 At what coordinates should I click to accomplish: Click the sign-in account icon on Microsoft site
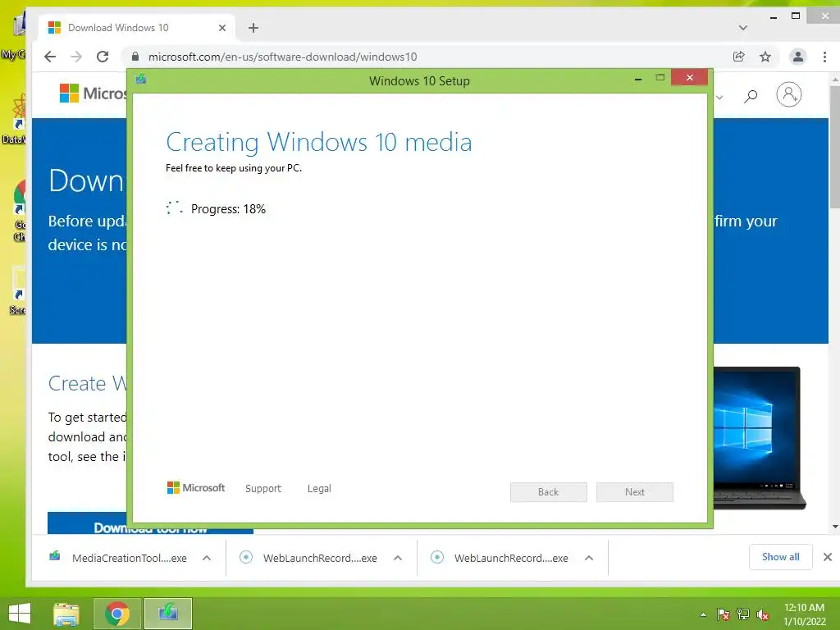click(789, 95)
